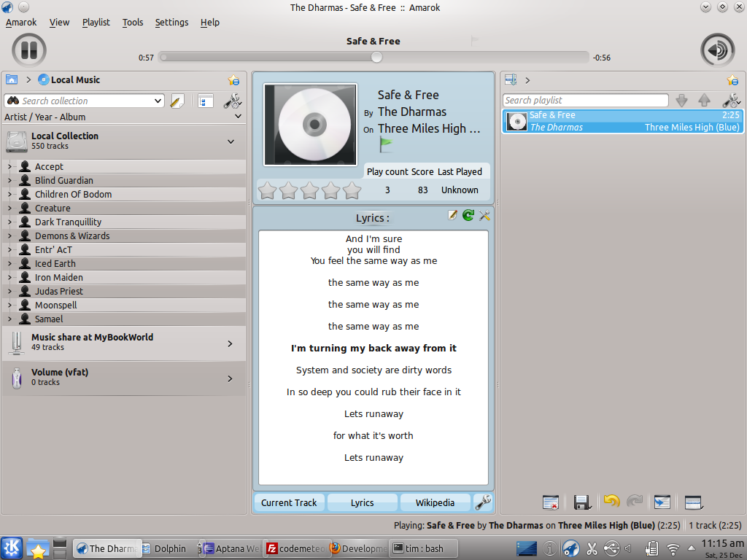The image size is (747, 560).
Task: Open context applets configuration wrench
Action: (483, 502)
